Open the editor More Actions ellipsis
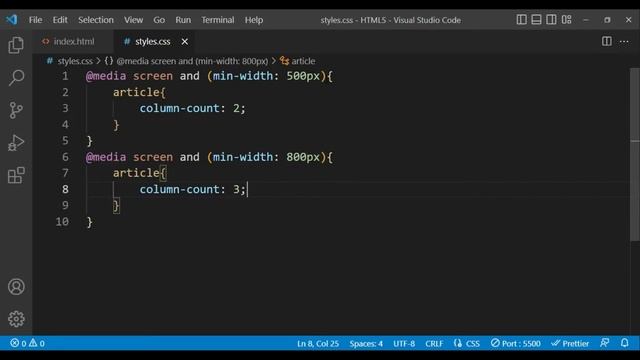 pyautogui.click(x=624, y=41)
